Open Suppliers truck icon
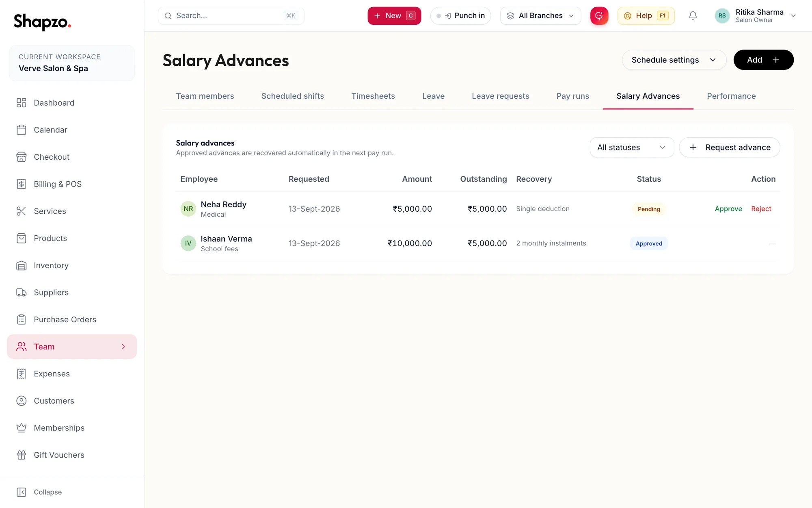 21,293
